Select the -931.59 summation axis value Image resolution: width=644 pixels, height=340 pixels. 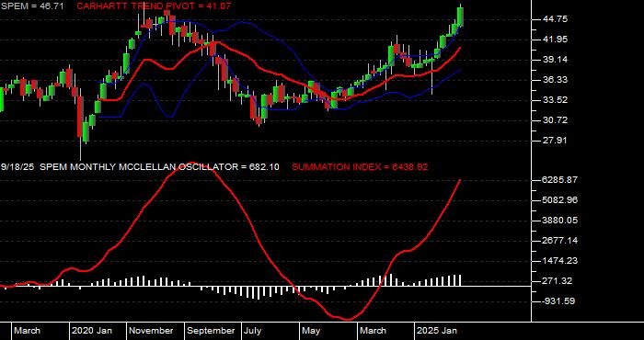pos(558,301)
